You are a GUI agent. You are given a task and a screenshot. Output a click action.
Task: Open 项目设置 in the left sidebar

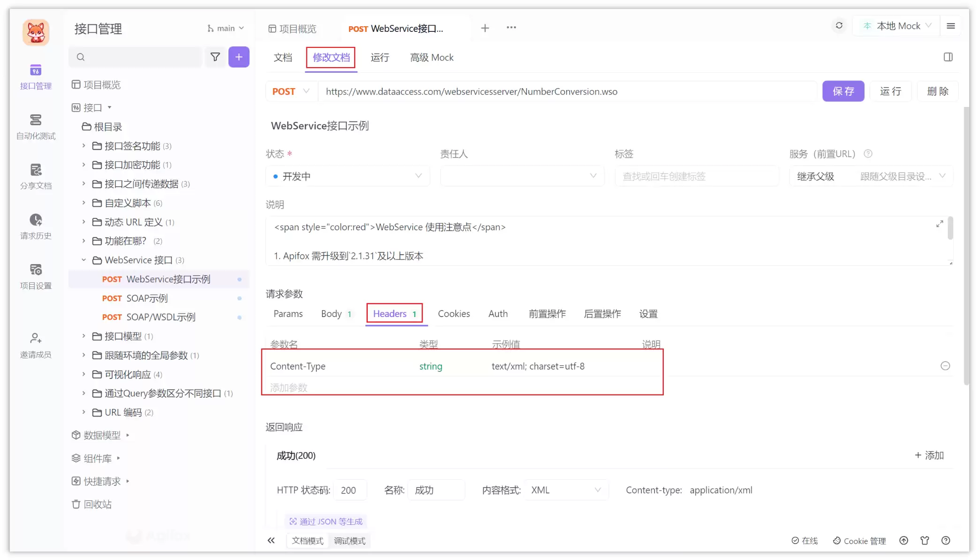pyautogui.click(x=36, y=277)
